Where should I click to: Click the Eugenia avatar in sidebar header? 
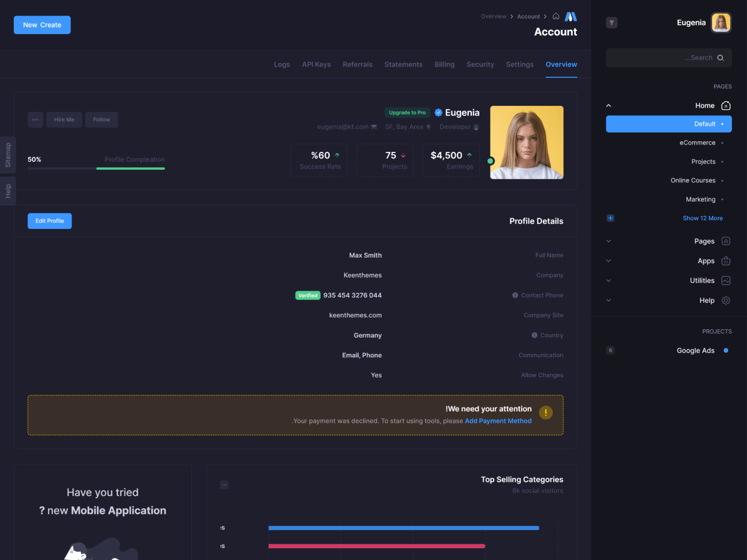(721, 23)
